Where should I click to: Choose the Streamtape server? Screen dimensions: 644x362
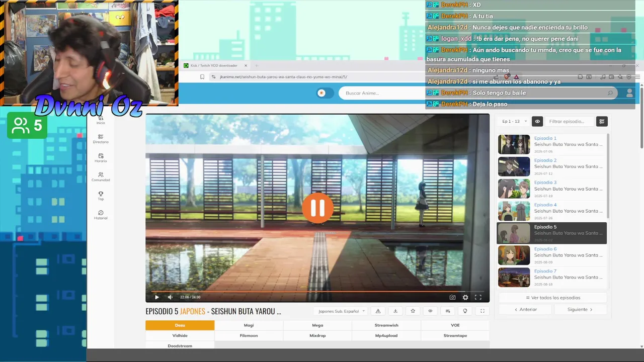[455, 335]
